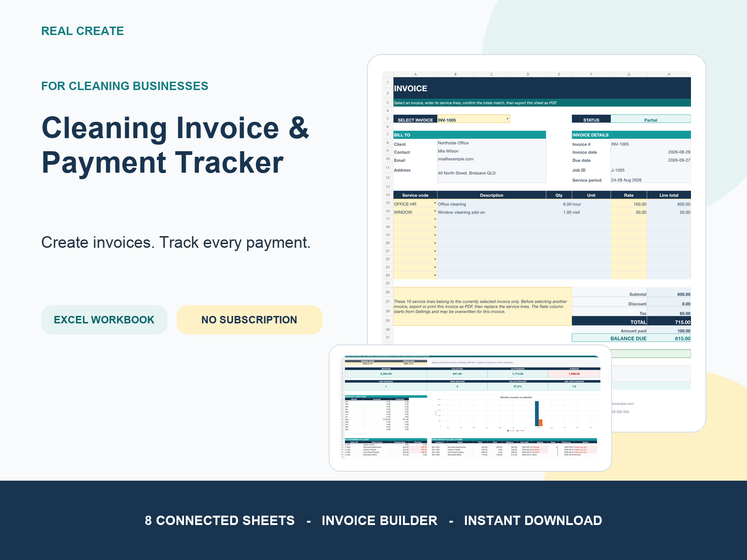Open the service code dropdown in row 19

(x=435, y=235)
